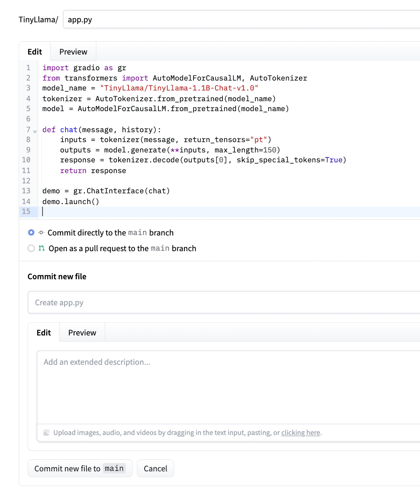Collapse the chat function using line 7 chevron
The image size is (420, 504).
click(x=35, y=130)
